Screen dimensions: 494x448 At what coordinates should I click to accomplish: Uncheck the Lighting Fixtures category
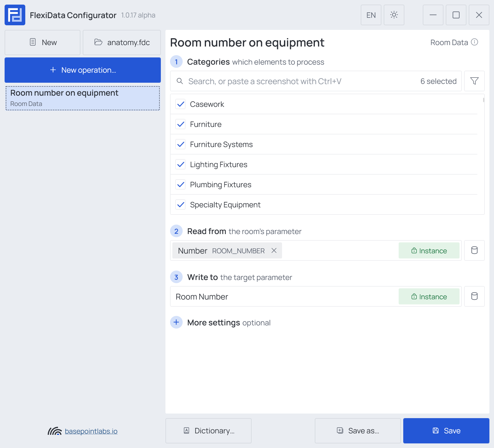point(180,164)
